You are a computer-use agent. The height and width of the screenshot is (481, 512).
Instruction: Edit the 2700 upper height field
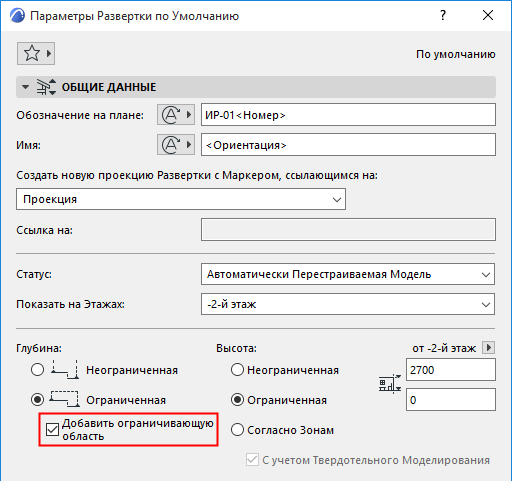click(x=451, y=370)
